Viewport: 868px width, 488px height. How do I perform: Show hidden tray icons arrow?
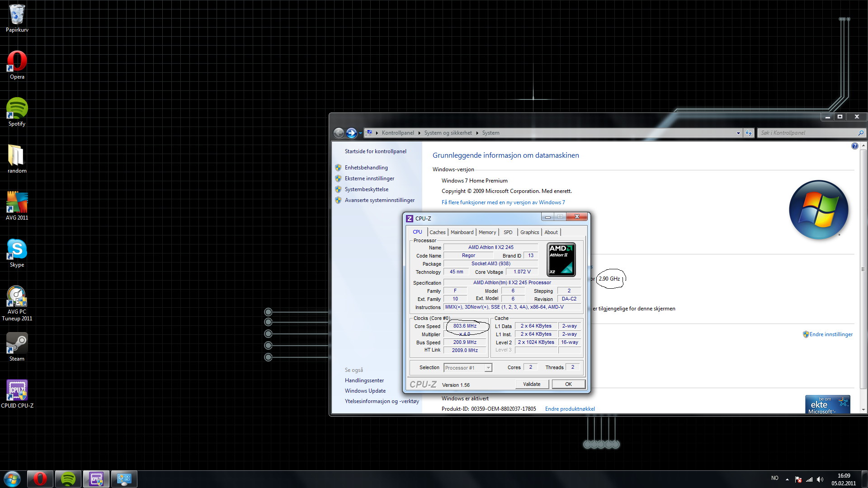click(787, 479)
